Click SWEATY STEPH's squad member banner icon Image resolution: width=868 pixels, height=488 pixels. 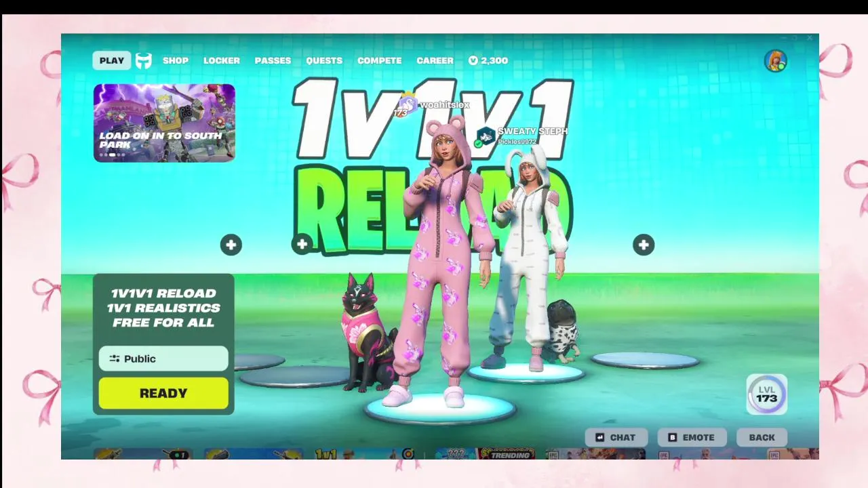pos(486,136)
